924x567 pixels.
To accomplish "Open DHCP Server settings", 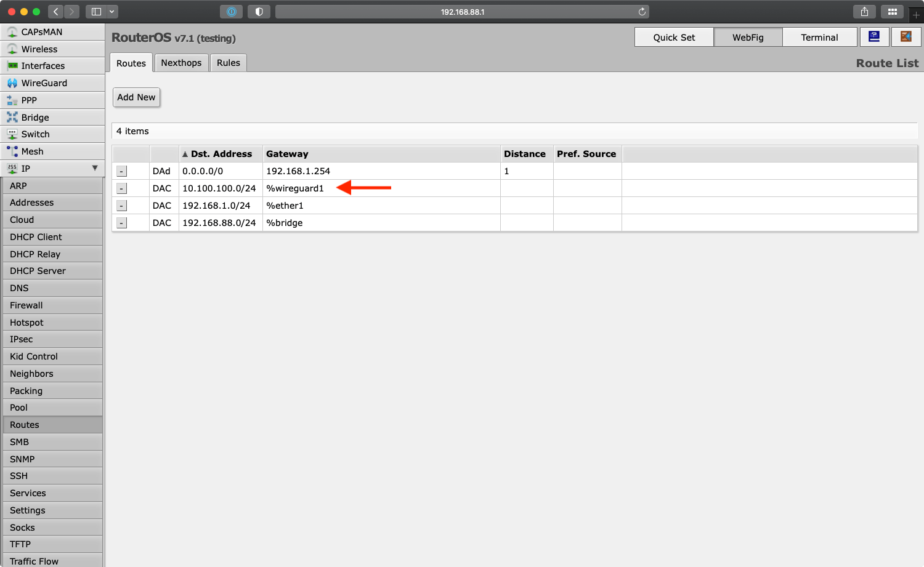I will pyautogui.click(x=52, y=271).
